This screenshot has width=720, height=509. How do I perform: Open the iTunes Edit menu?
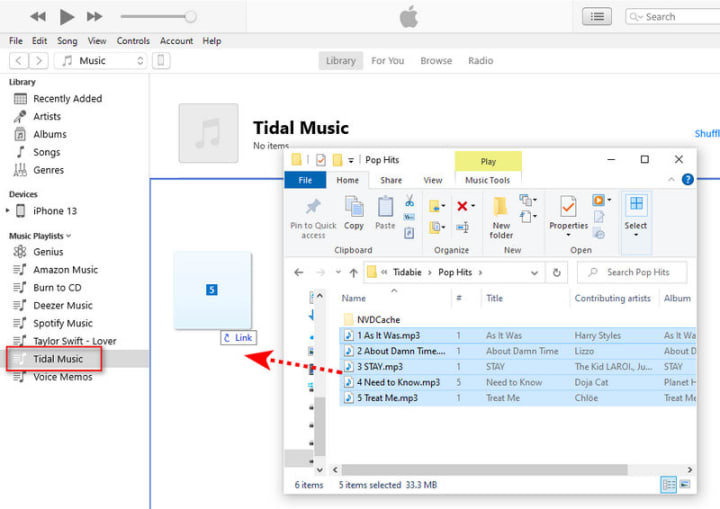(x=39, y=41)
